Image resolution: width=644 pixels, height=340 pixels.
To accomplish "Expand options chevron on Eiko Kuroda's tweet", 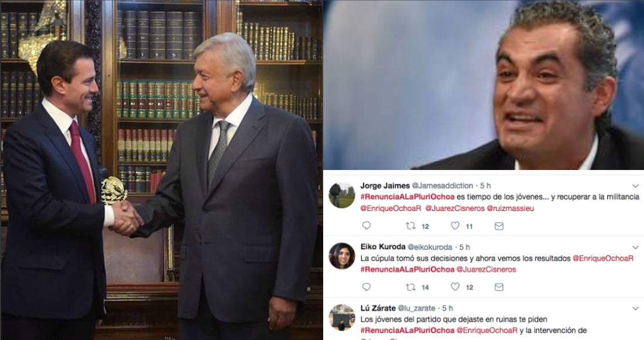I will coord(635,247).
